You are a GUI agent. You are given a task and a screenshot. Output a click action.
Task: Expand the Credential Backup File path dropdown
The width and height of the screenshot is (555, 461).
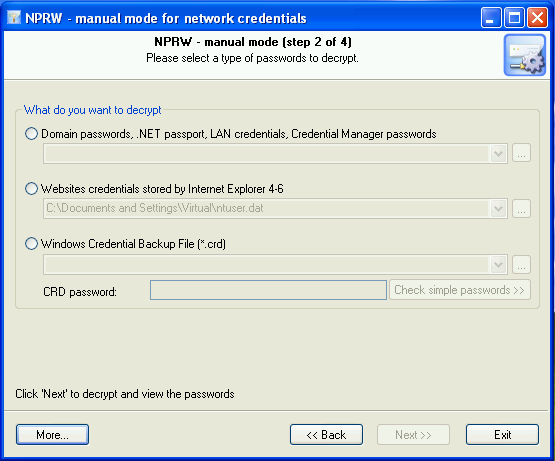point(498,264)
